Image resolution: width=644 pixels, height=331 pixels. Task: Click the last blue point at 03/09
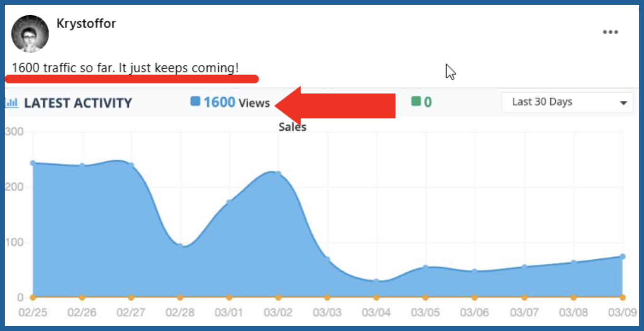623,257
